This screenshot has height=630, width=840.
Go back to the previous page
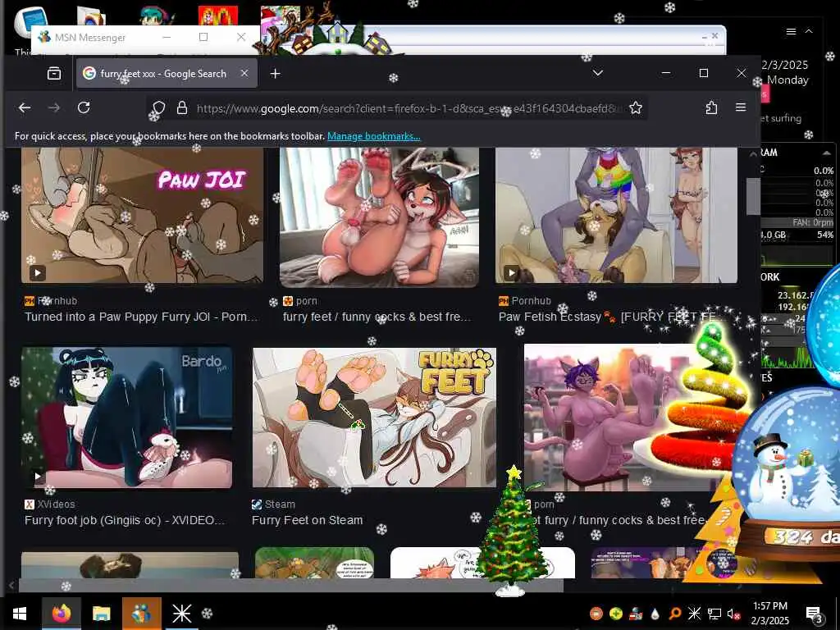pyautogui.click(x=25, y=107)
